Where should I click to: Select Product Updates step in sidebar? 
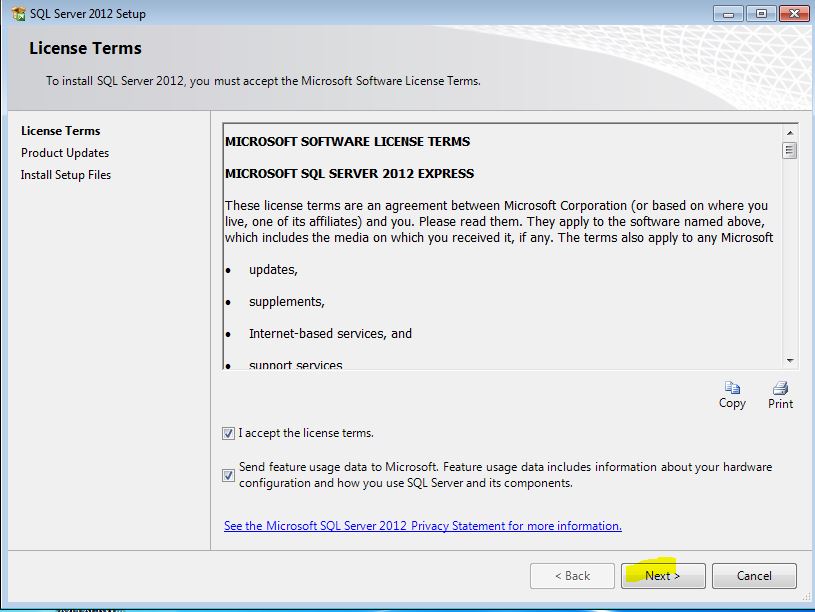tap(65, 153)
